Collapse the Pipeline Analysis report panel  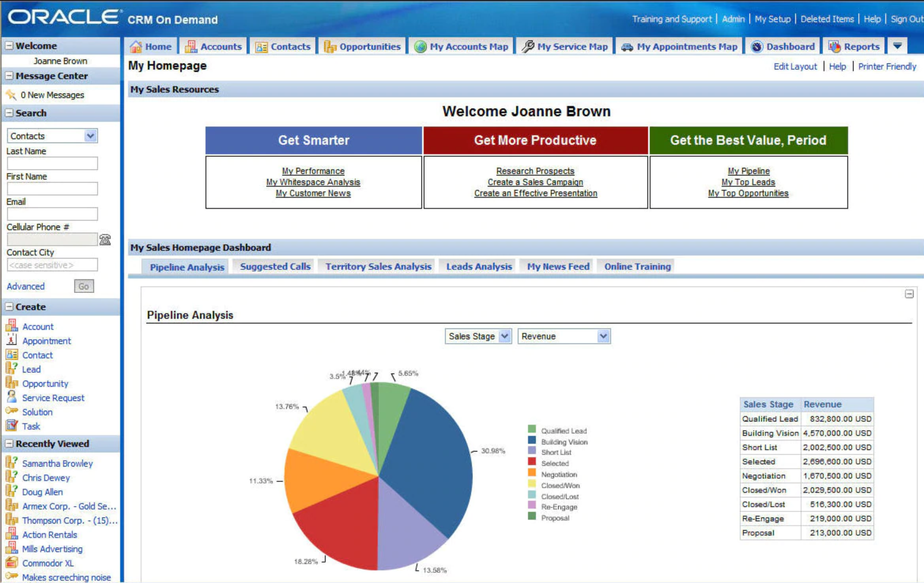(909, 294)
